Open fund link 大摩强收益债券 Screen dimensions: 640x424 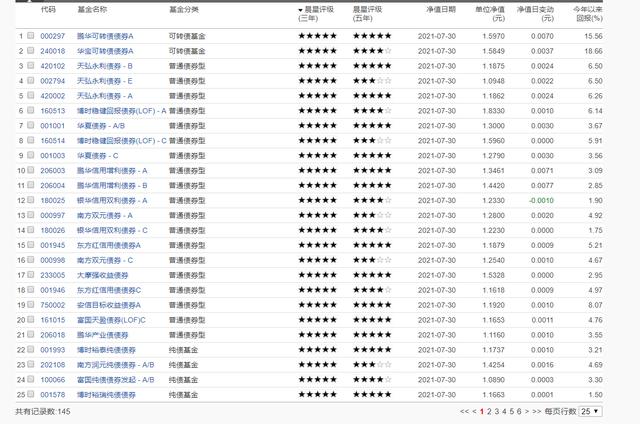click(x=102, y=275)
